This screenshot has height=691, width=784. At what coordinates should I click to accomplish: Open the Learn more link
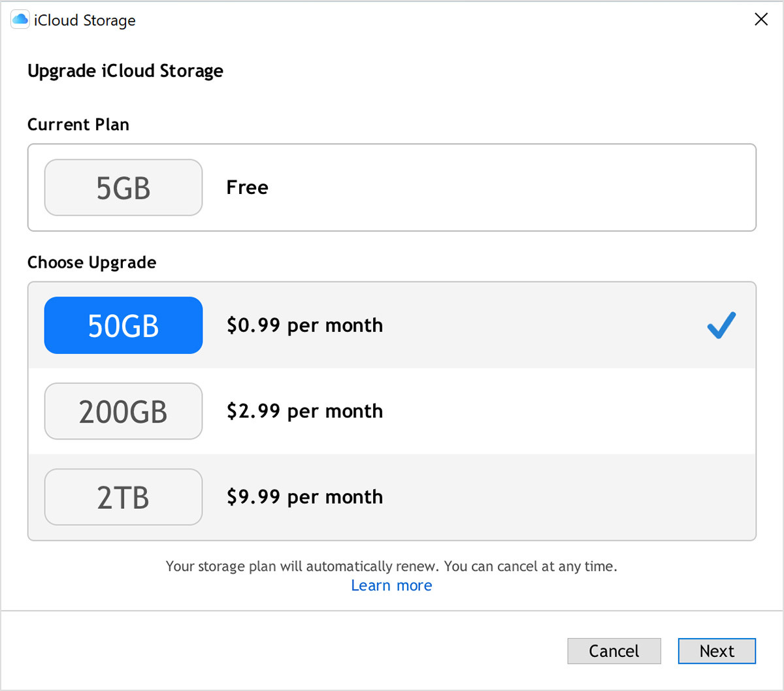[391, 585]
